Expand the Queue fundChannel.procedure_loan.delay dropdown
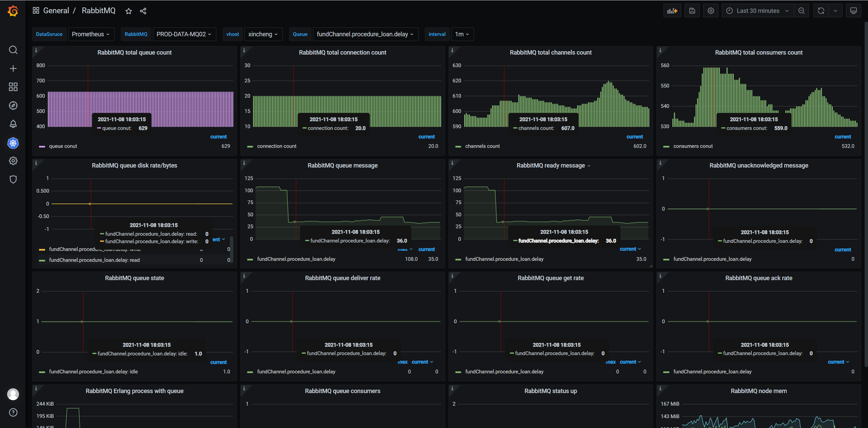The width and height of the screenshot is (868, 428). pyautogui.click(x=365, y=34)
